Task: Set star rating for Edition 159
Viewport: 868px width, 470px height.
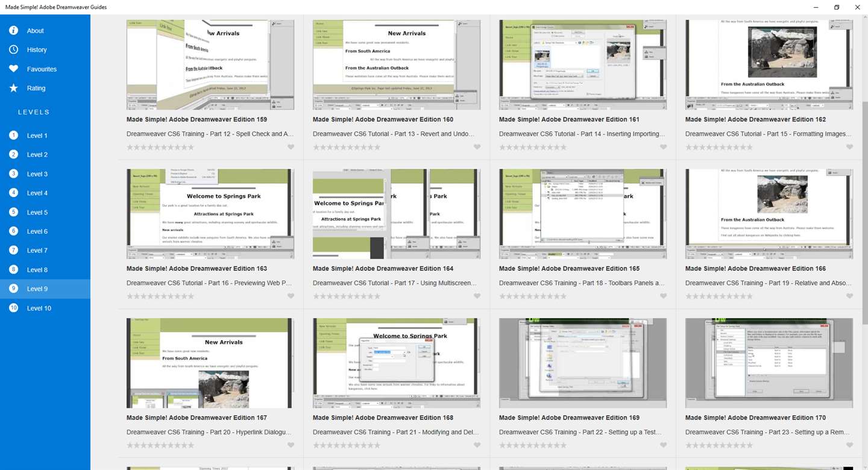Action: point(160,147)
